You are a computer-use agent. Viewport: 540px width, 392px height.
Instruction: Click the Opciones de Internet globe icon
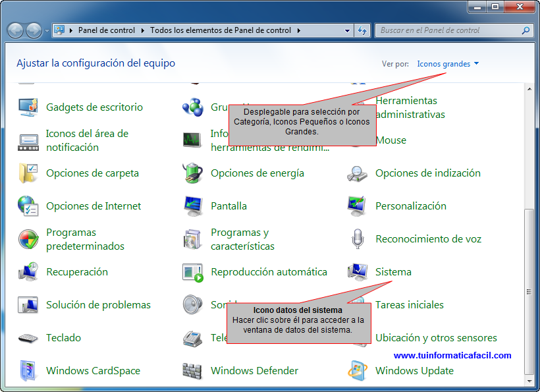point(28,206)
